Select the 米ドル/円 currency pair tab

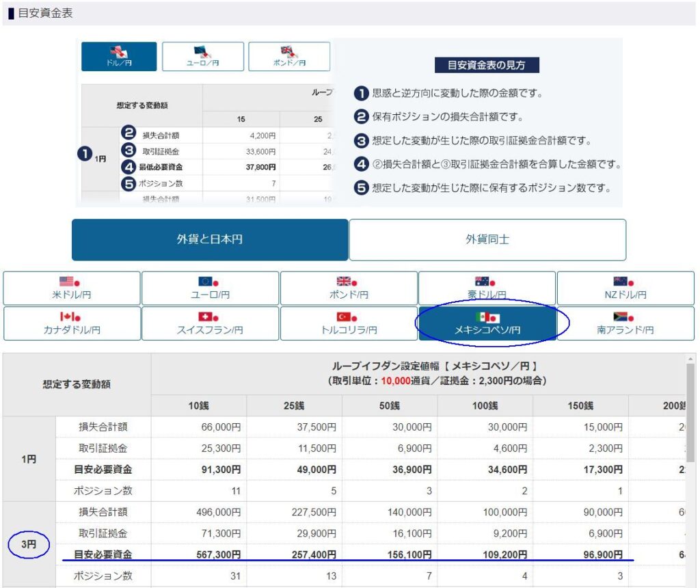click(71, 288)
